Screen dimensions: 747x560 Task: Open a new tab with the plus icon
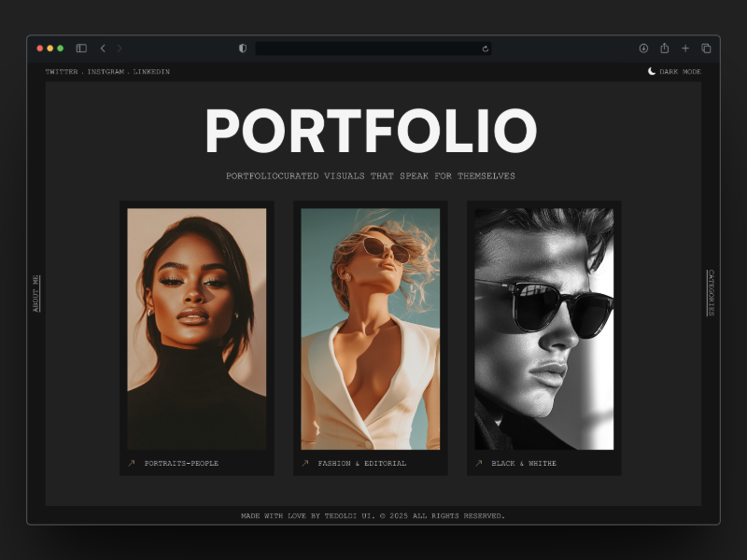685,48
